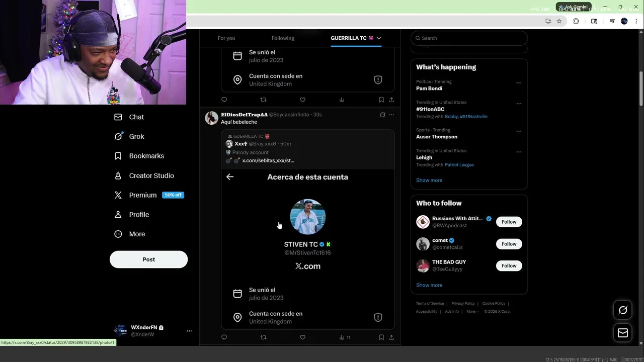Viewport: 644px width, 362px height.
Task: Reply to the ElDiosDelTrapAA post
Action: pos(224,337)
